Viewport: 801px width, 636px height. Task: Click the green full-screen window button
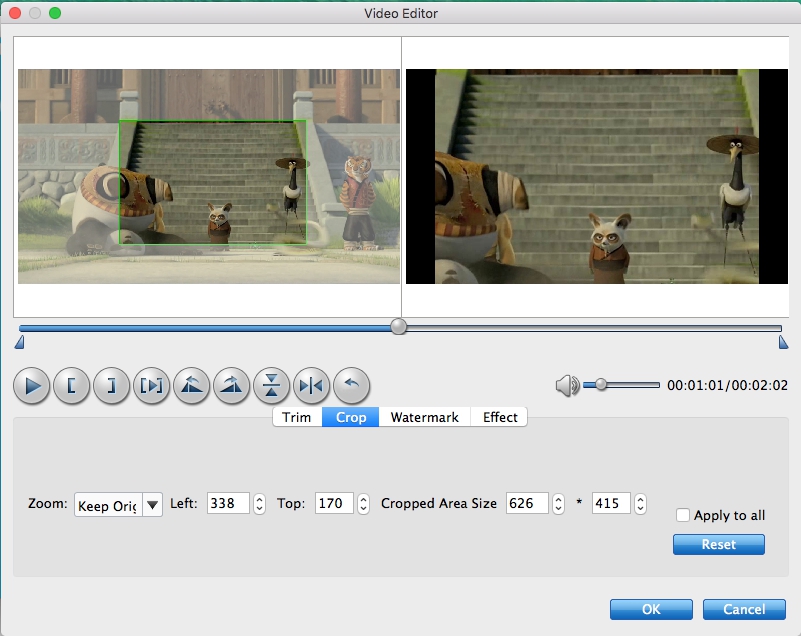pyautogui.click(x=55, y=13)
